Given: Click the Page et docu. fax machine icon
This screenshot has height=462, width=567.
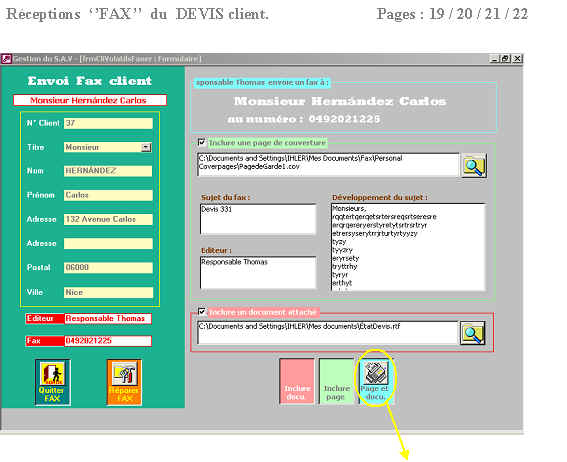Looking at the screenshot, I should pyautogui.click(x=376, y=372).
